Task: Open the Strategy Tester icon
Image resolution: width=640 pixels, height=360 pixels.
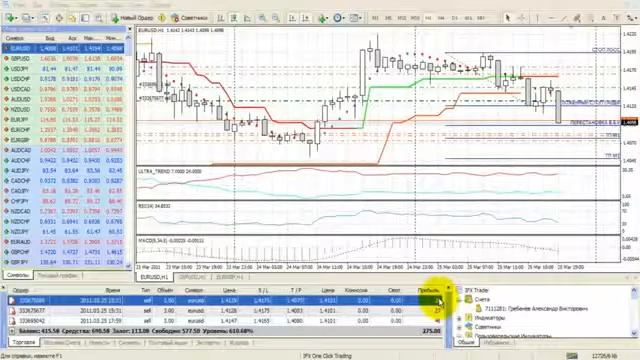Action: coord(98,18)
